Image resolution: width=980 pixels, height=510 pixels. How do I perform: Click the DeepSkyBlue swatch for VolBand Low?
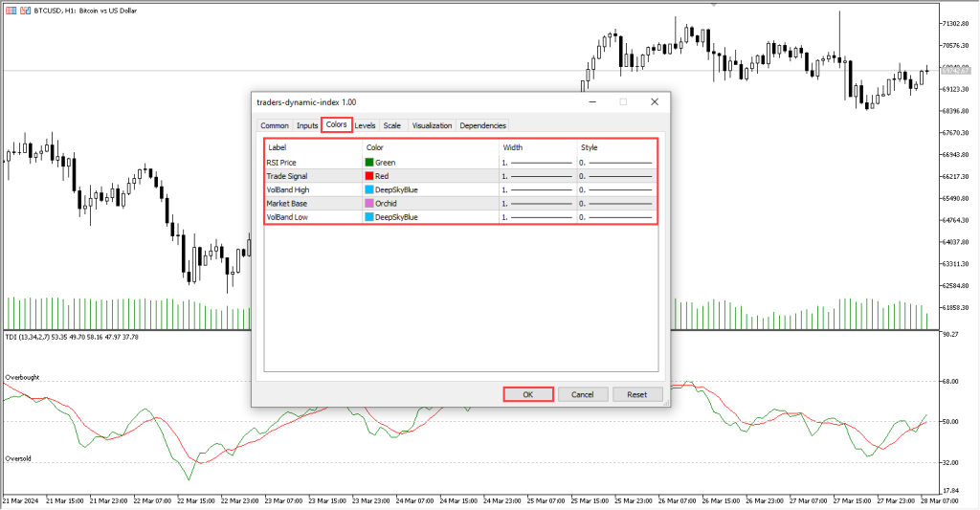369,217
